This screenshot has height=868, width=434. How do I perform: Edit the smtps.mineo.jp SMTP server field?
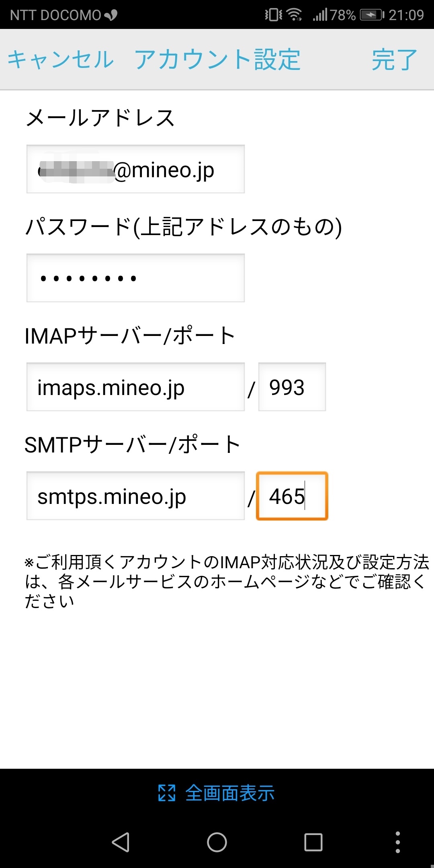coord(135,496)
